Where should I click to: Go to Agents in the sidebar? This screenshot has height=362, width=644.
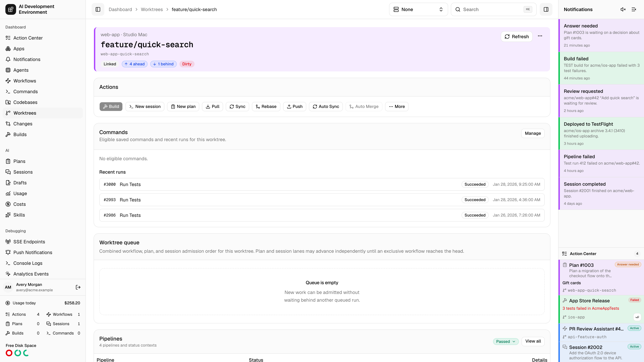coord(43,70)
